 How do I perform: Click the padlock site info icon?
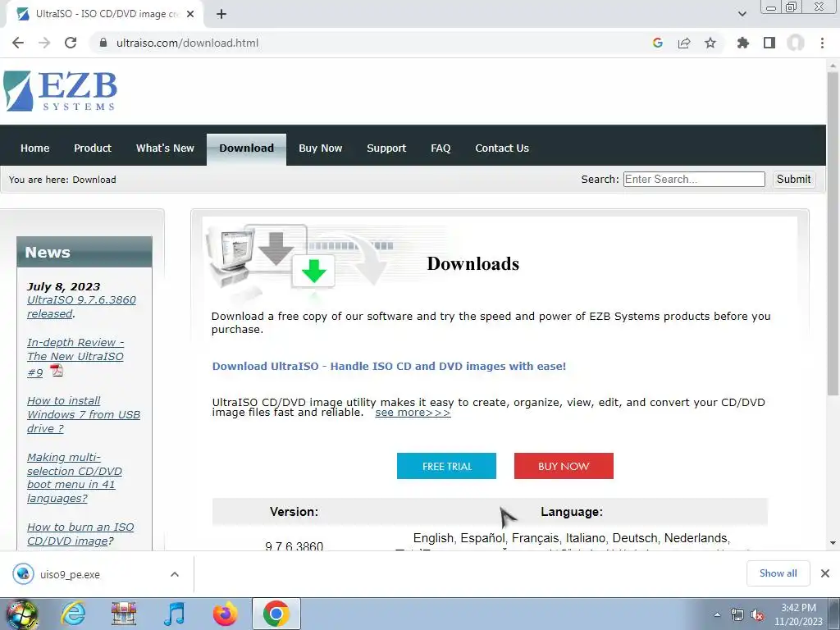click(x=103, y=43)
